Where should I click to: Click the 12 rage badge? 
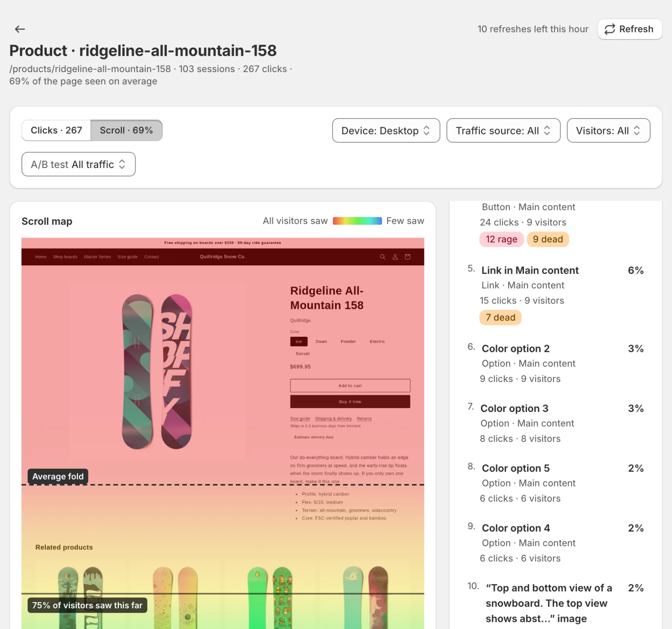(501, 239)
